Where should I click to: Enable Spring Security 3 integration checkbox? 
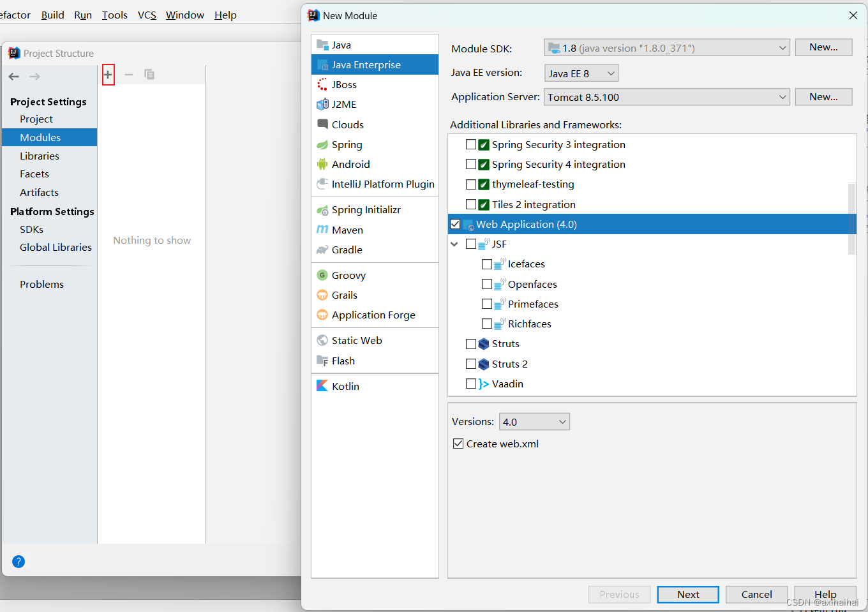[471, 144]
